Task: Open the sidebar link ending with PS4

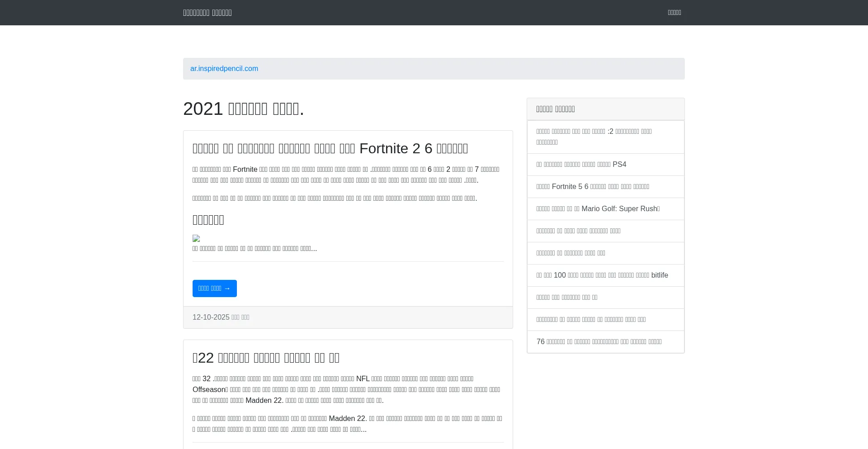Action: coord(581,165)
